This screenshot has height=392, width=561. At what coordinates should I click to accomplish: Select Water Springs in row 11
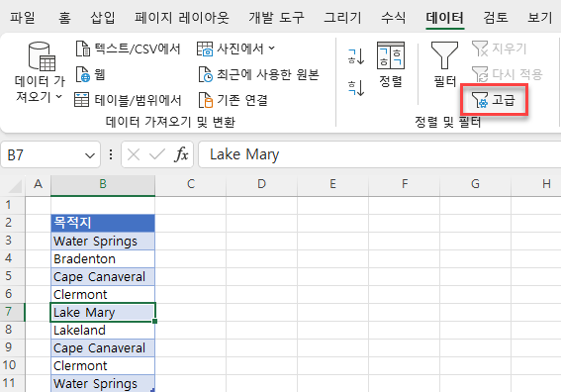click(103, 383)
